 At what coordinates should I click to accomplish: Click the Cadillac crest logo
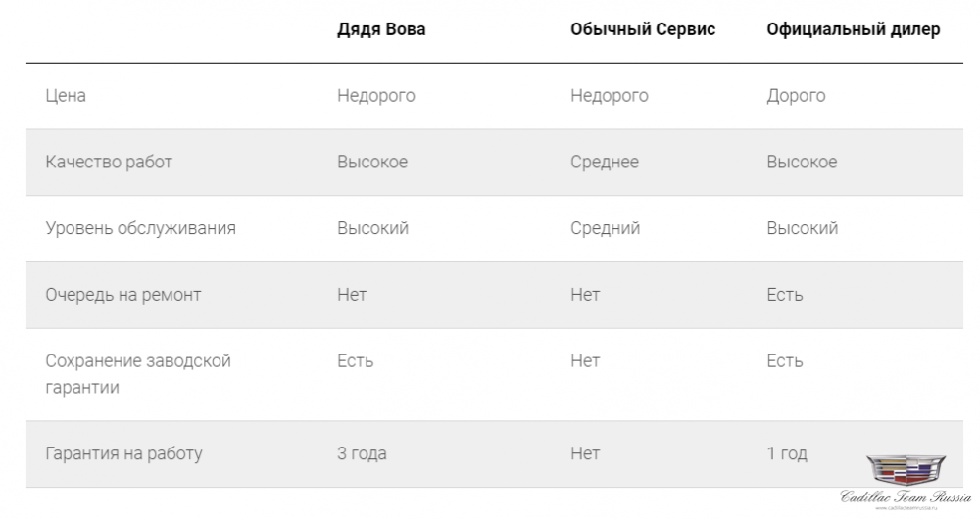(x=906, y=470)
